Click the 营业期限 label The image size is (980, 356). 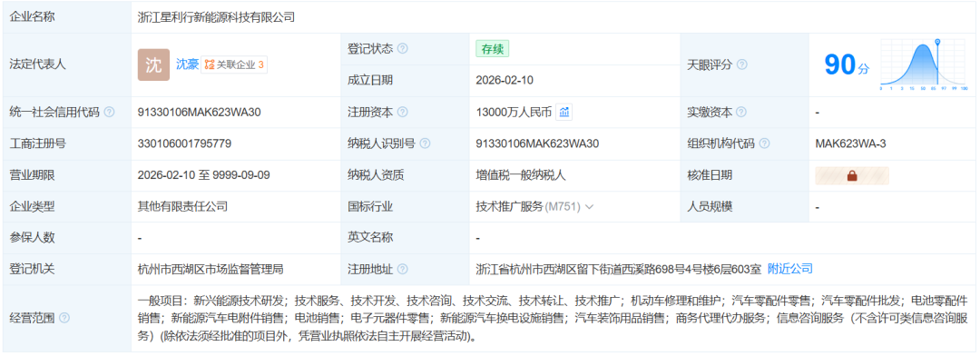tap(33, 175)
